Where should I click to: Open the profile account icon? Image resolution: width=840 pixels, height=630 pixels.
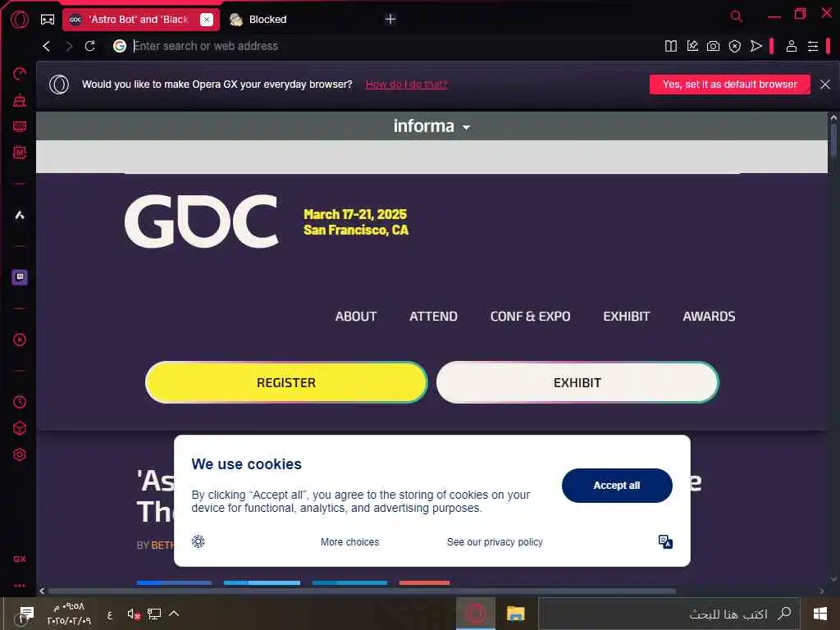pyautogui.click(x=792, y=46)
